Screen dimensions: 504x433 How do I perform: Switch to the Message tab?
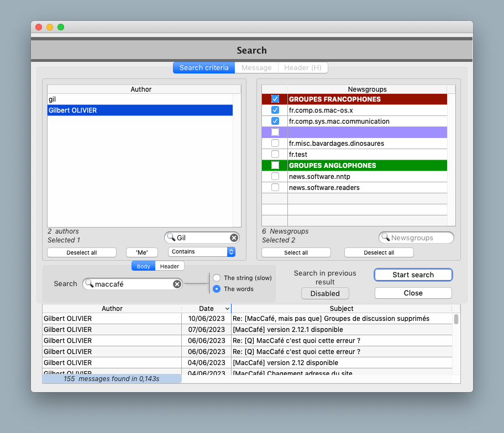(x=256, y=68)
